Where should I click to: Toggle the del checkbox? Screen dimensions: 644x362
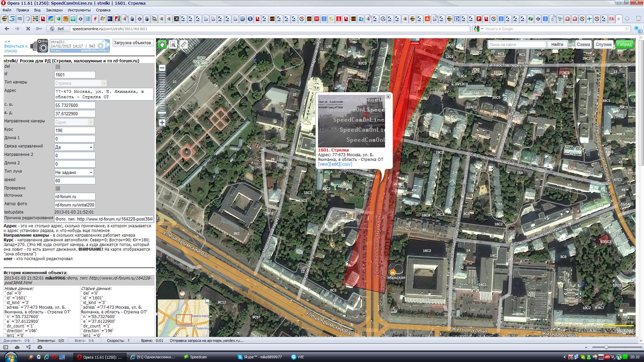58,67
